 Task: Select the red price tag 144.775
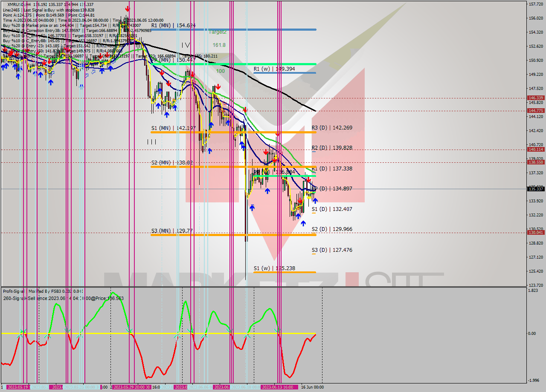[536, 110]
